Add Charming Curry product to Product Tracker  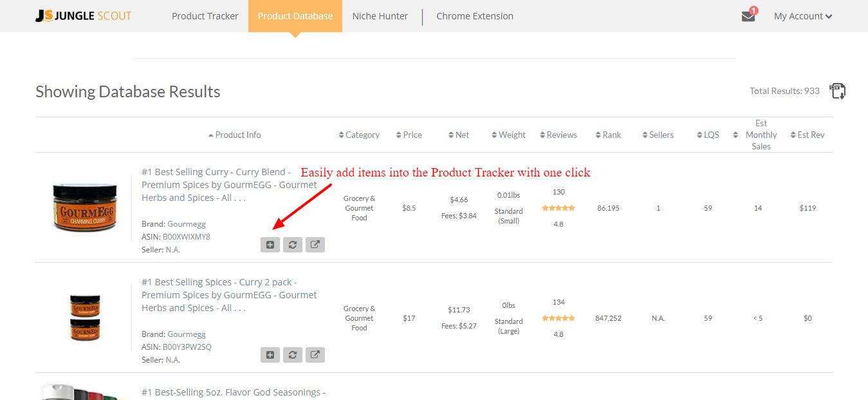[x=270, y=245]
